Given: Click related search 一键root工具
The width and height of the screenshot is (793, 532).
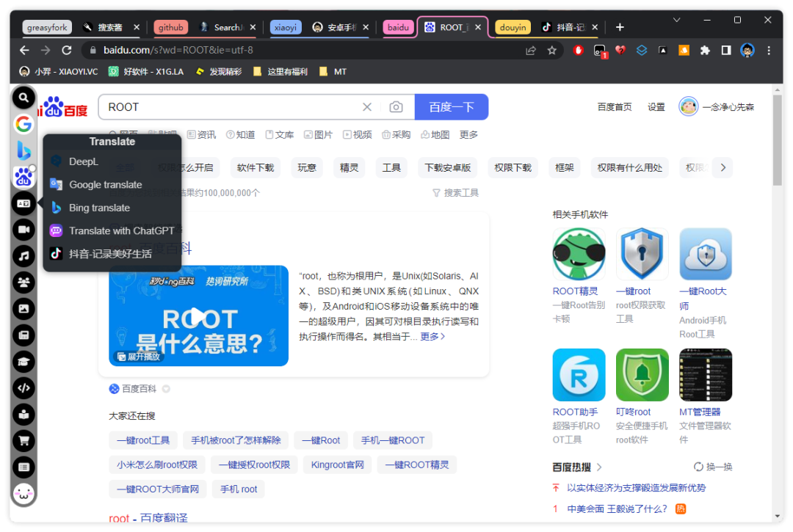Looking at the screenshot, I should click(143, 440).
